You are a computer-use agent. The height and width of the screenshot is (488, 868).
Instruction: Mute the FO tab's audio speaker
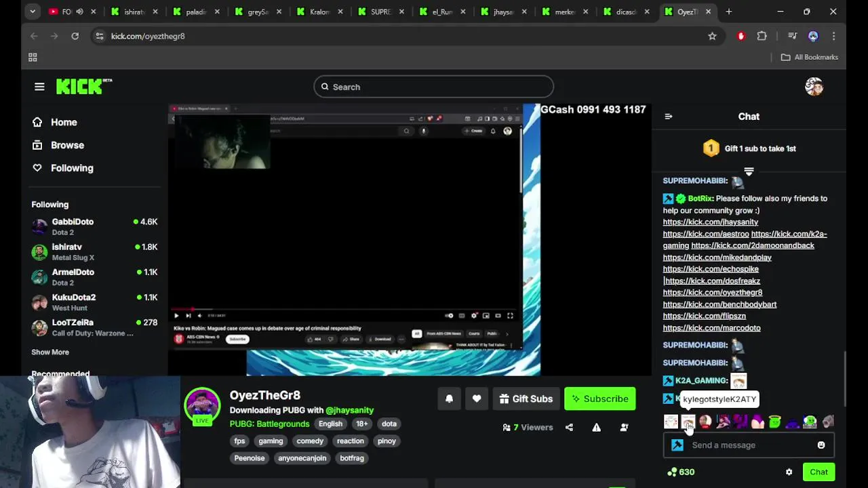pos(79,12)
